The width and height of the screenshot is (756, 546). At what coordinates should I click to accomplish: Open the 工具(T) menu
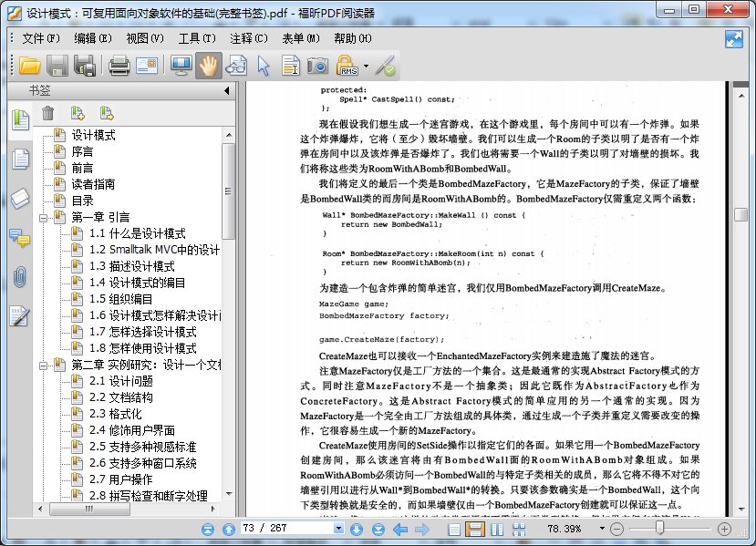[x=197, y=38]
